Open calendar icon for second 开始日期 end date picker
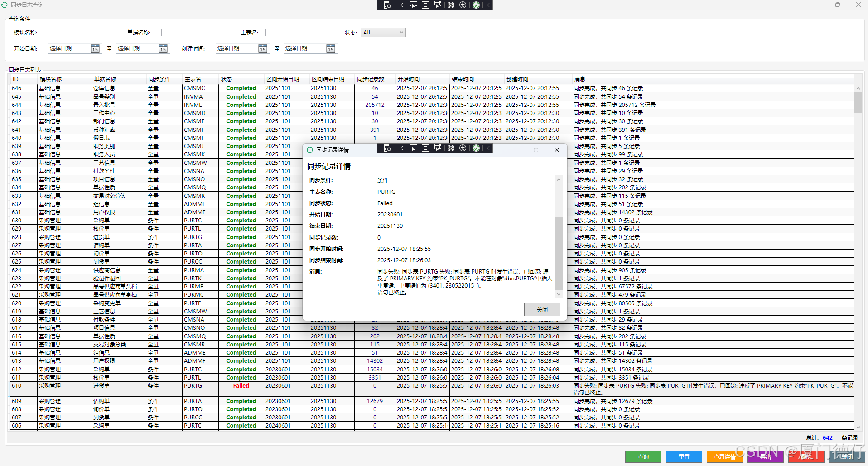 click(163, 48)
